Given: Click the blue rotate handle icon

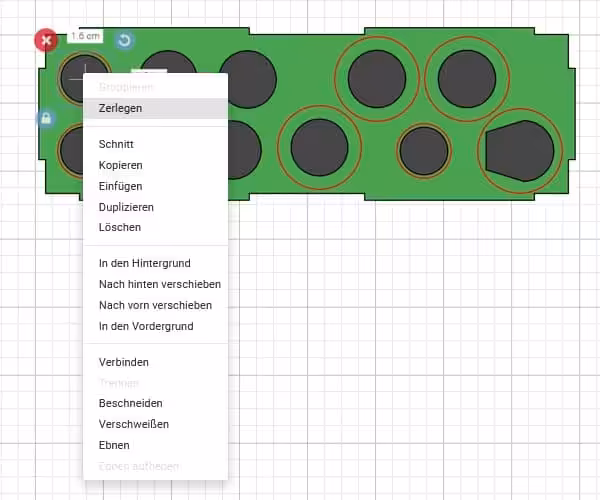Looking at the screenshot, I should [x=124, y=40].
